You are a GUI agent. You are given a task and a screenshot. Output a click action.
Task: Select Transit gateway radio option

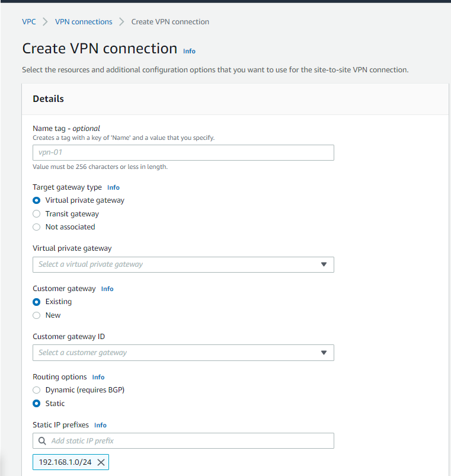37,214
